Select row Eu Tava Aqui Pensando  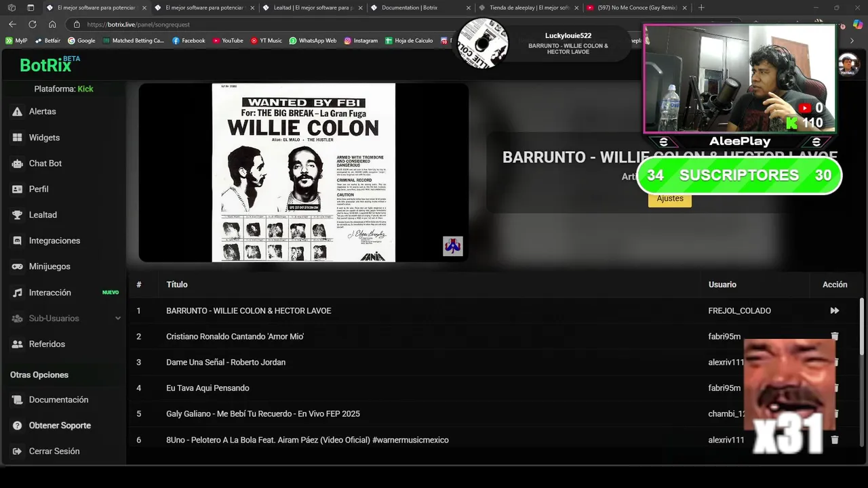pyautogui.click(x=495, y=388)
